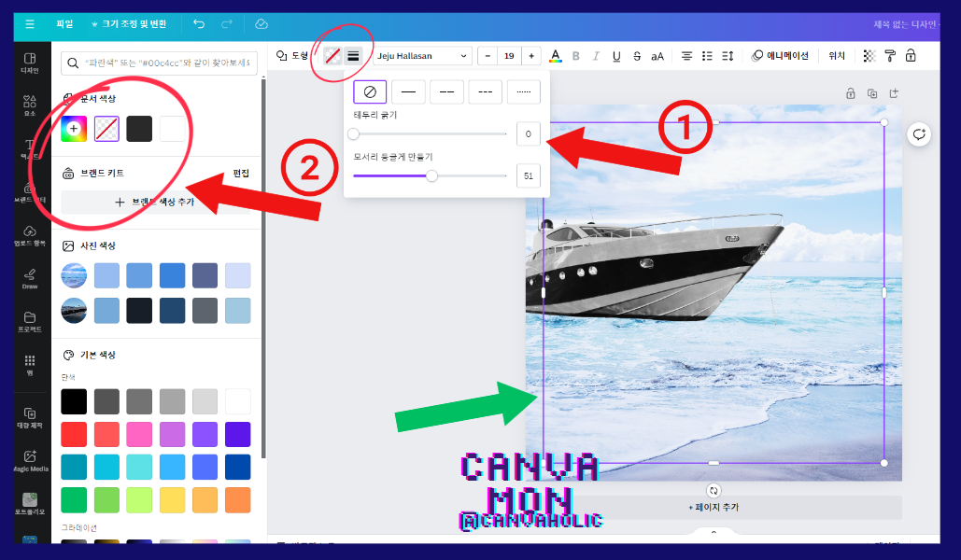Image resolution: width=961 pixels, height=560 pixels.
Task: Click 페이지 추가 button
Action: 714,508
